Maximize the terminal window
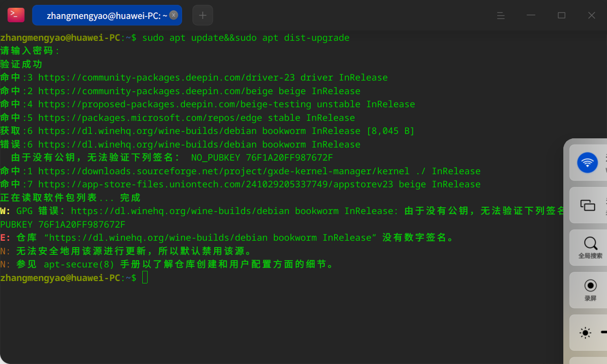 click(561, 16)
